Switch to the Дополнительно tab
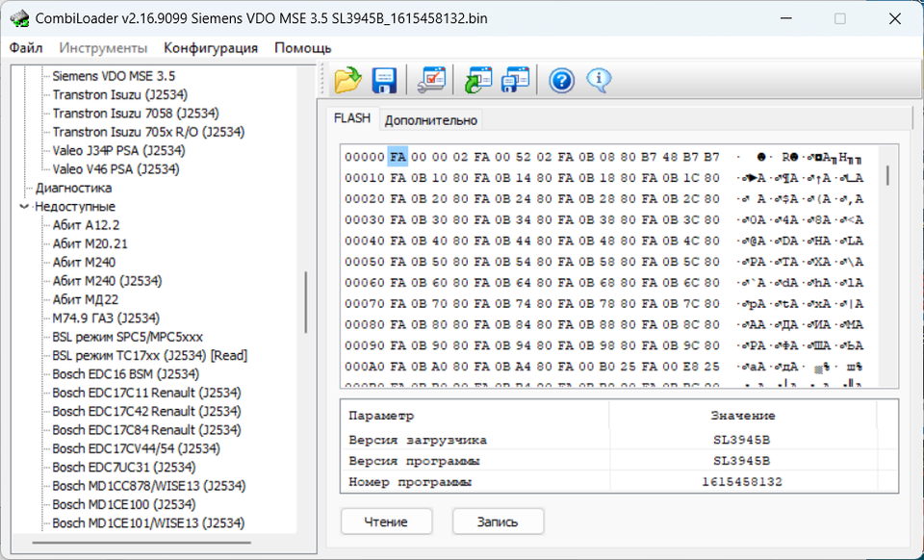The image size is (924, 560). (431, 120)
